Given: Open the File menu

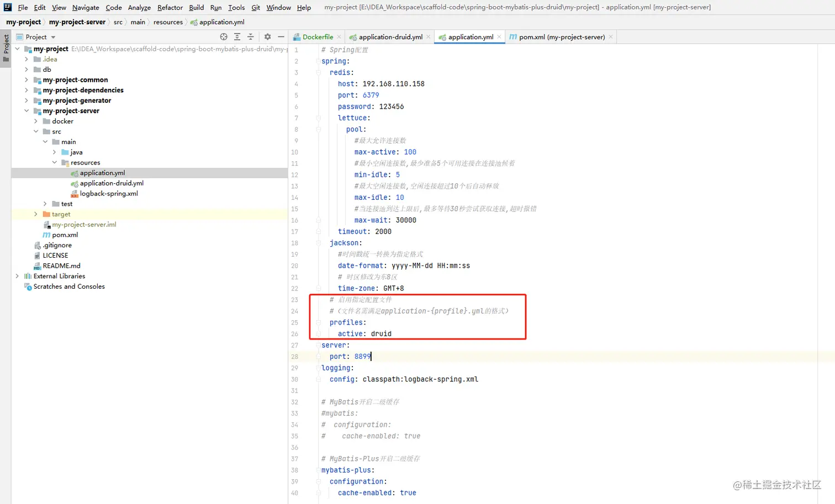Looking at the screenshot, I should (x=23, y=7).
